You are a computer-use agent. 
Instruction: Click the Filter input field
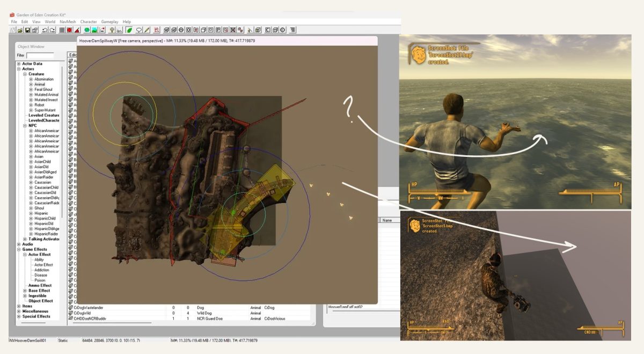coord(40,55)
